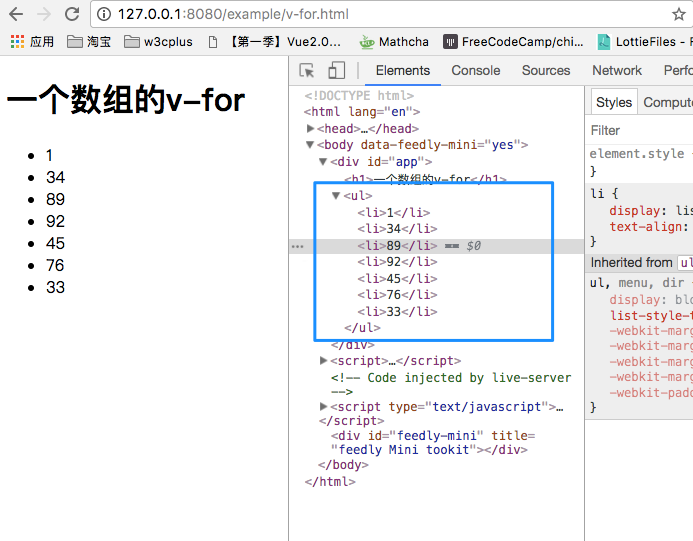Select the html lang="en" node
The image size is (693, 541).
pos(362,112)
